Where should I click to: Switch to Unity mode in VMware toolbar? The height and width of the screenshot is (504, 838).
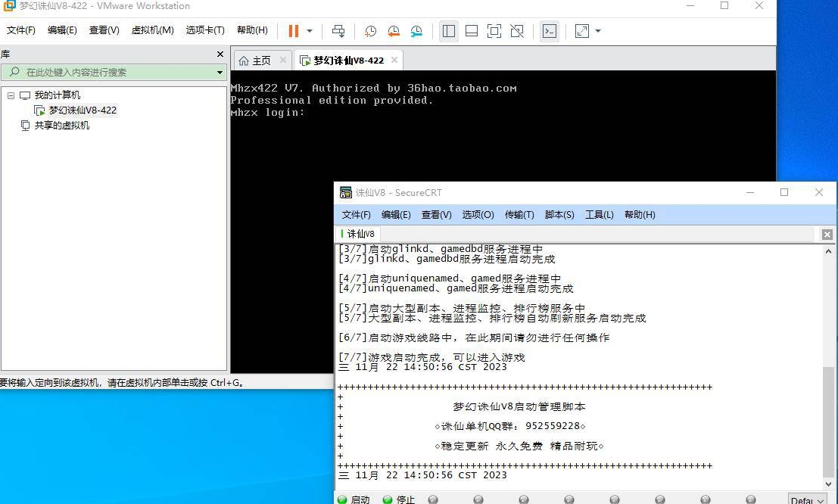[517, 31]
